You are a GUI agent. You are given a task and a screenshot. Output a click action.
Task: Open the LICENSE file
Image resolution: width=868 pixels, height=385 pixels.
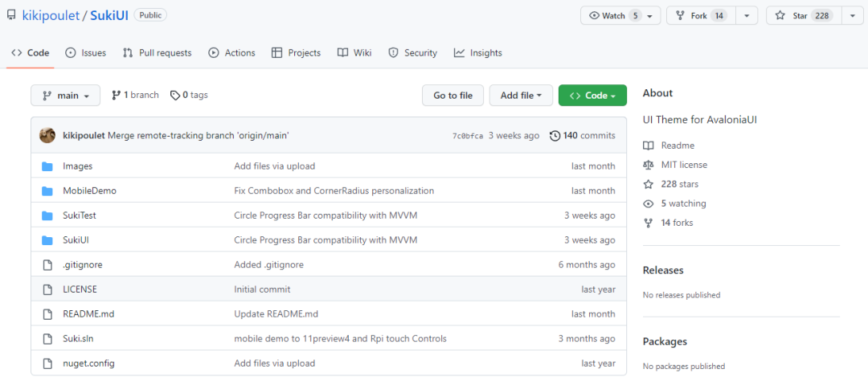[x=80, y=289]
